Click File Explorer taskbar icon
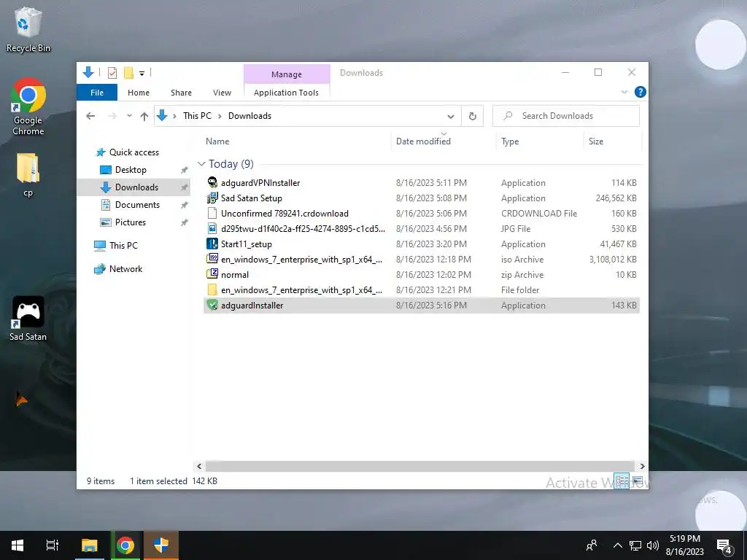This screenshot has width=747, height=560. coord(89,545)
